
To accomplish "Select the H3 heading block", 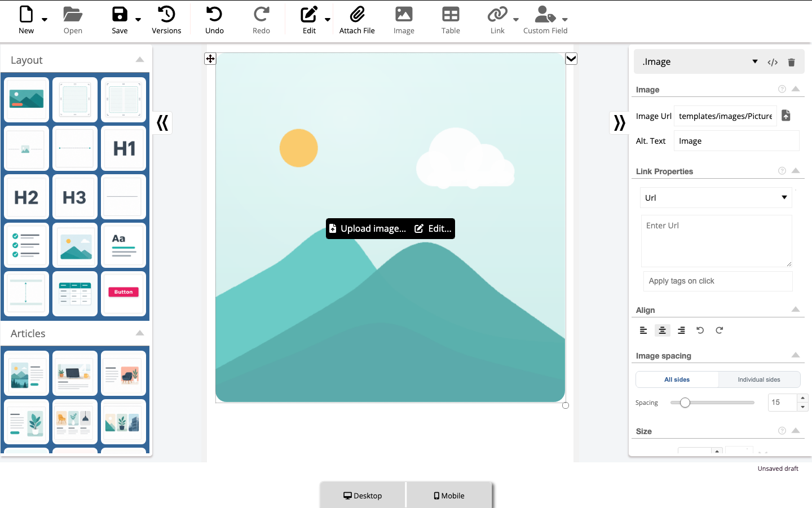I will (x=75, y=197).
